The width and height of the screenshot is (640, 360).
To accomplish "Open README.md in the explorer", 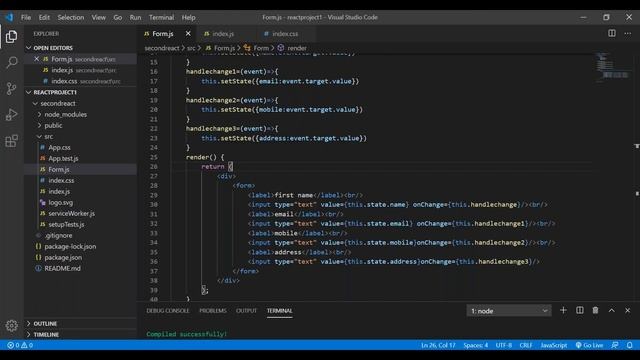I will coord(80,269).
